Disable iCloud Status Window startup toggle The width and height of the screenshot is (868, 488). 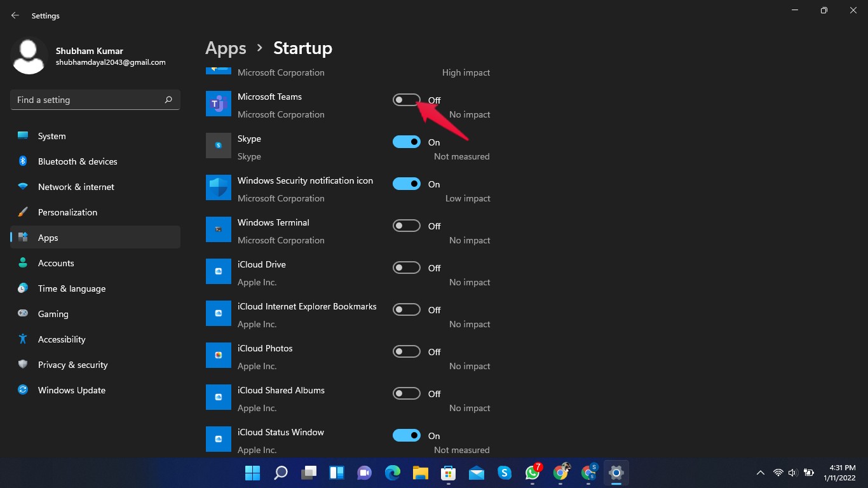click(407, 435)
